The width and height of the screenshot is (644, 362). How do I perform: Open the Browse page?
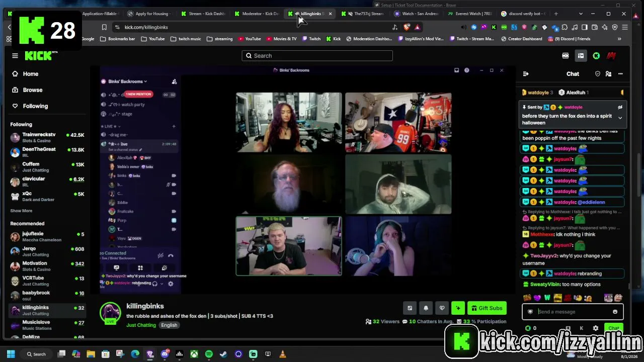coord(32,90)
